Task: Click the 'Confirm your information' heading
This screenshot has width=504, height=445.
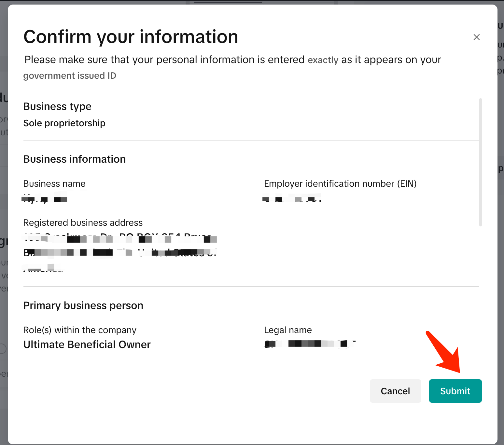Action: point(131,36)
